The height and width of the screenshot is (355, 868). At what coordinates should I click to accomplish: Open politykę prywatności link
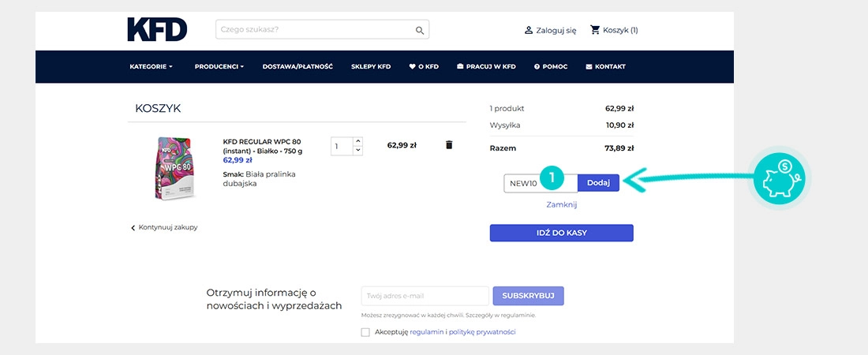[x=482, y=332]
